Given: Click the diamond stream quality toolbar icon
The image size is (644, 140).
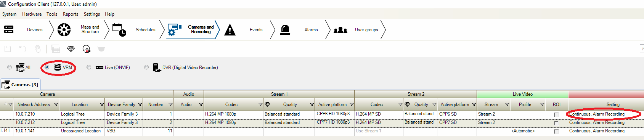Looking at the screenshot, I should pos(71,49).
